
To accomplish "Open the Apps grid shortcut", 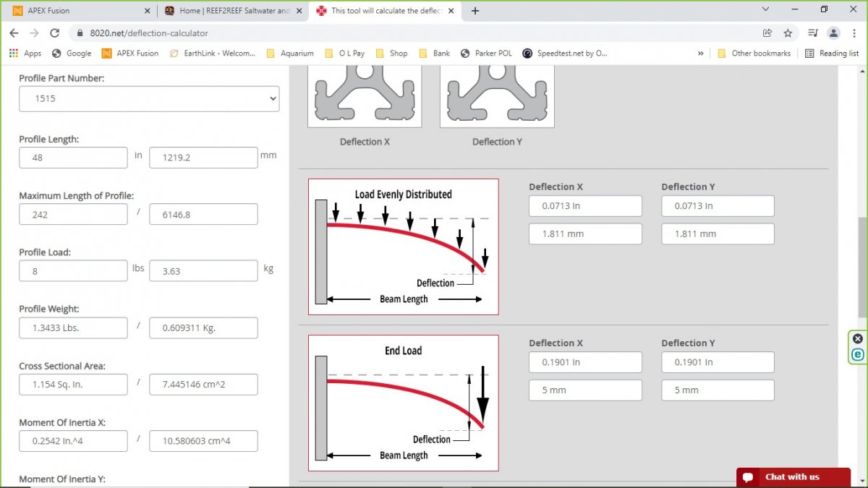I will coord(25,53).
